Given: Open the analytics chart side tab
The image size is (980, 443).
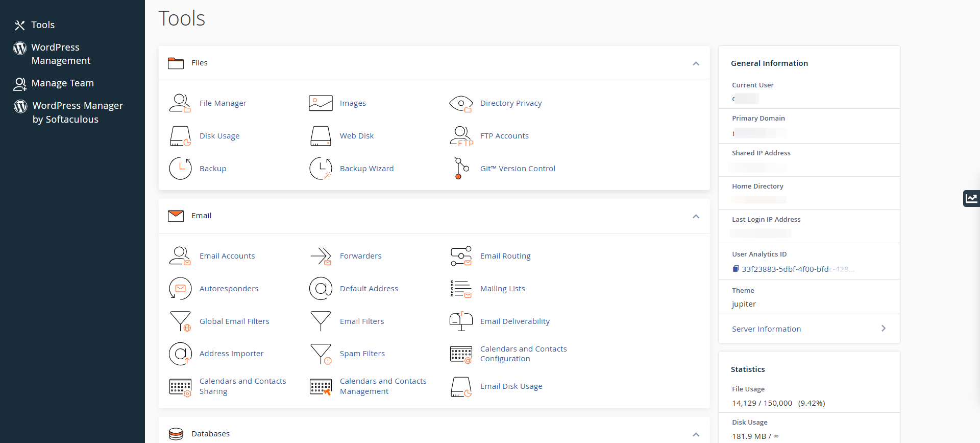Looking at the screenshot, I should coord(971,198).
